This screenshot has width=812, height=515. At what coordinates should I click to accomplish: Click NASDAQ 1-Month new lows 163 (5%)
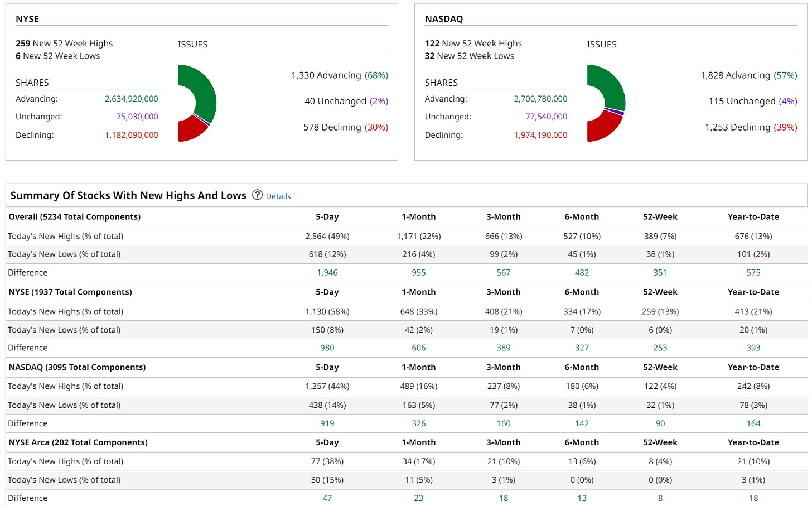[419, 405]
